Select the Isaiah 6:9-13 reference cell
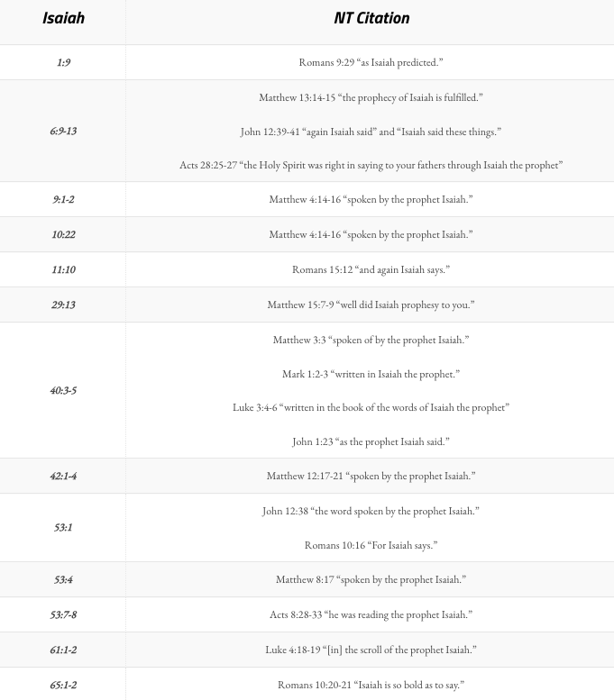This screenshot has height=700, width=614. 63,131
